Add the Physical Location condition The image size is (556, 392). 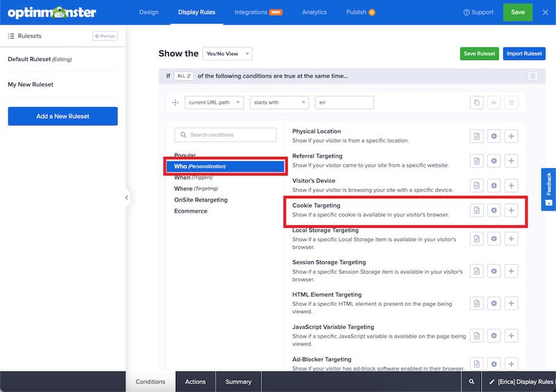point(512,136)
